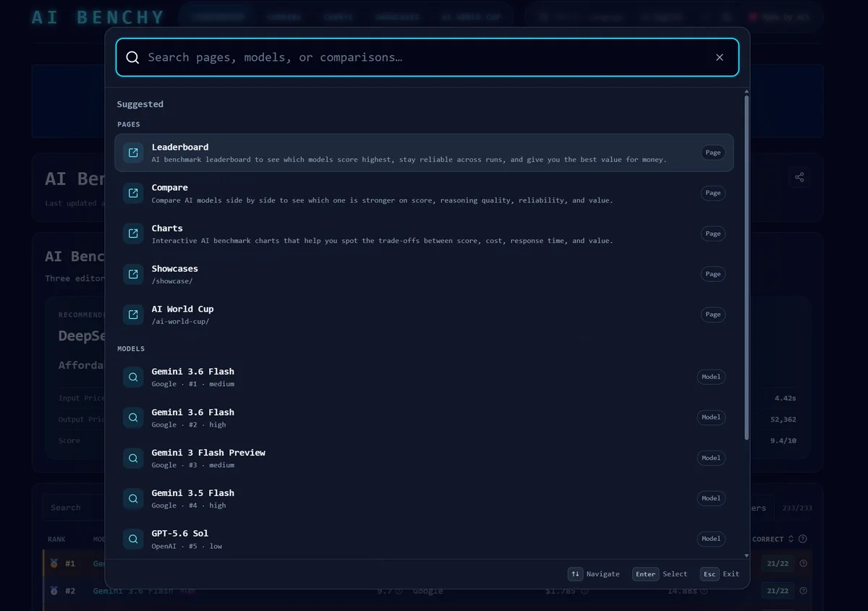Viewport: 868px width, 611px height.
Task: Click the 21/22 badge in the #2 row
Action: click(778, 591)
